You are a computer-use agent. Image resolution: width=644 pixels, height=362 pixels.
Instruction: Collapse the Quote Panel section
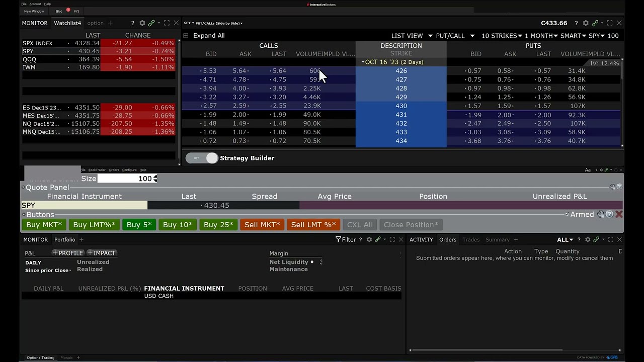pyautogui.click(x=23, y=187)
